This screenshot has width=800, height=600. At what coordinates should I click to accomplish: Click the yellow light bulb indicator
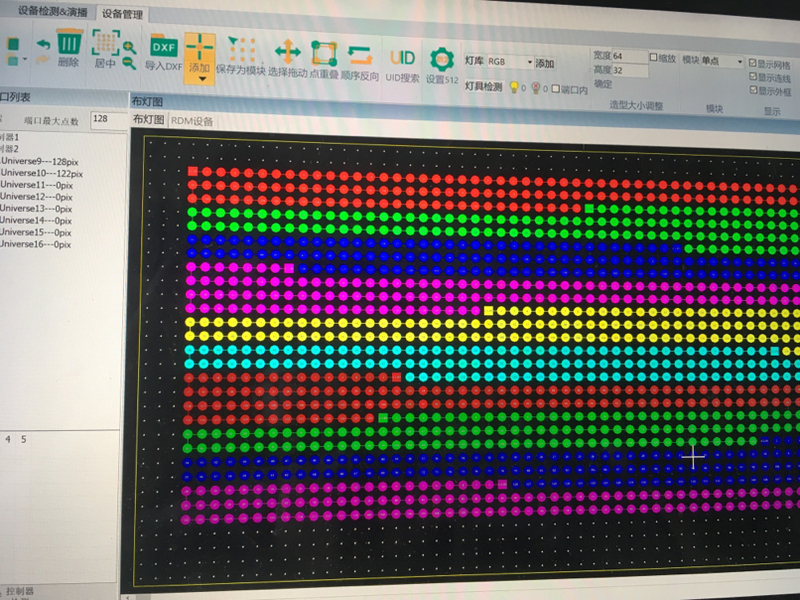(x=514, y=87)
